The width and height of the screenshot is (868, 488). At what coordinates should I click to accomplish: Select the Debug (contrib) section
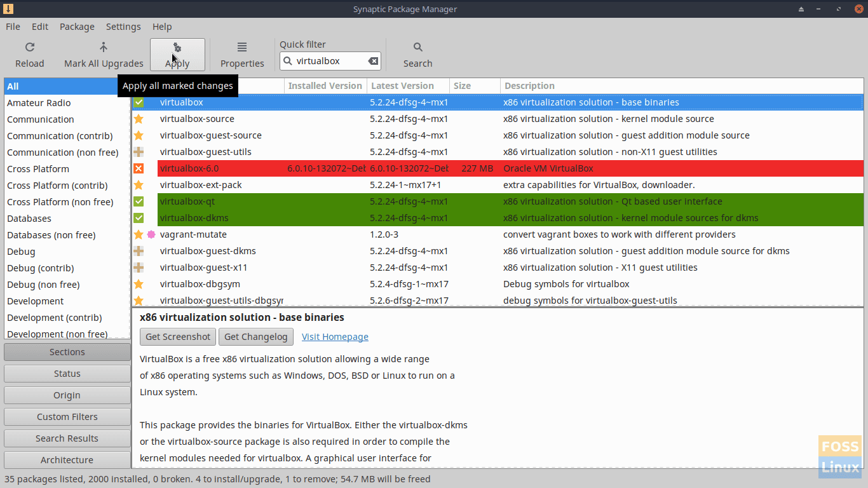pos(67,268)
